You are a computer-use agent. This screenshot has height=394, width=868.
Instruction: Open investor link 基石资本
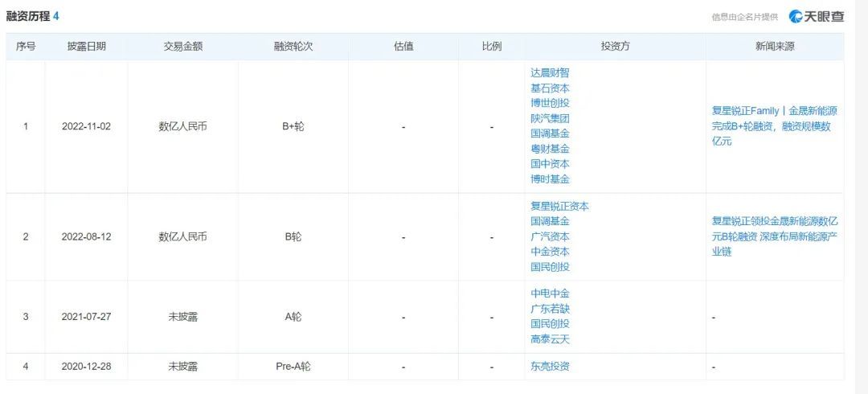pos(550,88)
